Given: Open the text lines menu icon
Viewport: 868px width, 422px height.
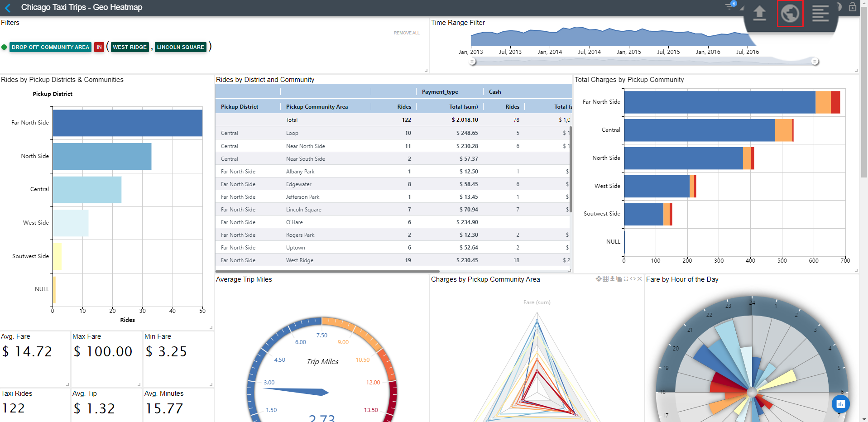Looking at the screenshot, I should tap(820, 14).
